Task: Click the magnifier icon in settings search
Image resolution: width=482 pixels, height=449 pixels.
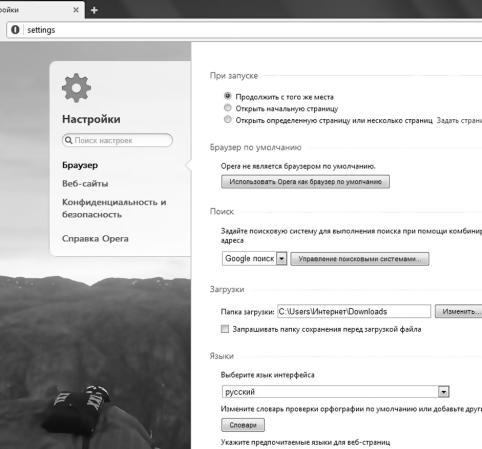Action: click(x=68, y=140)
